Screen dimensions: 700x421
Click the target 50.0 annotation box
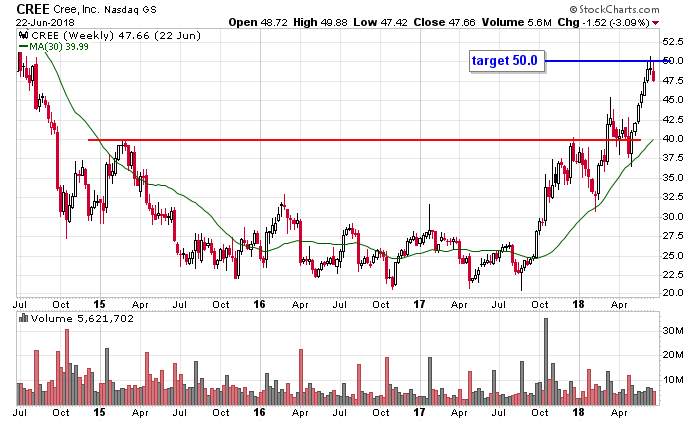(507, 61)
